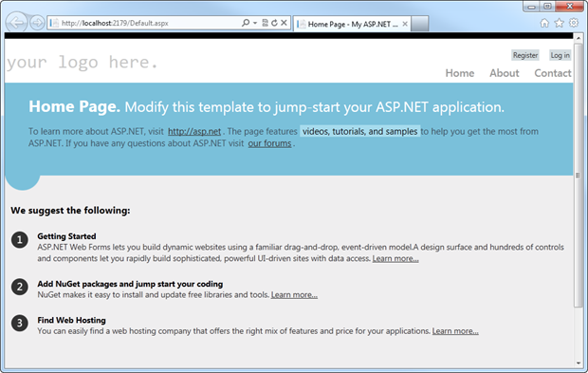Image resolution: width=588 pixels, height=373 pixels.
Task: Open the address bar dropdown arrow
Action: [x=255, y=23]
